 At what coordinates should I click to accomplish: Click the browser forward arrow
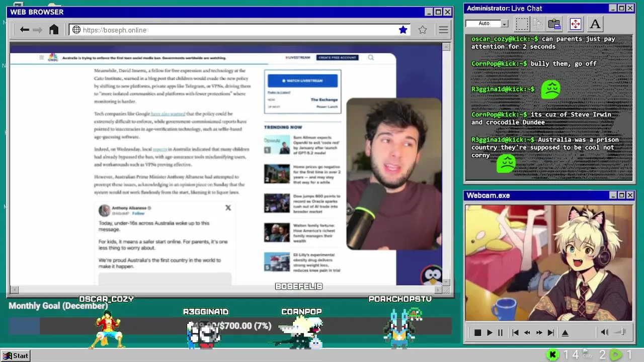click(x=37, y=30)
